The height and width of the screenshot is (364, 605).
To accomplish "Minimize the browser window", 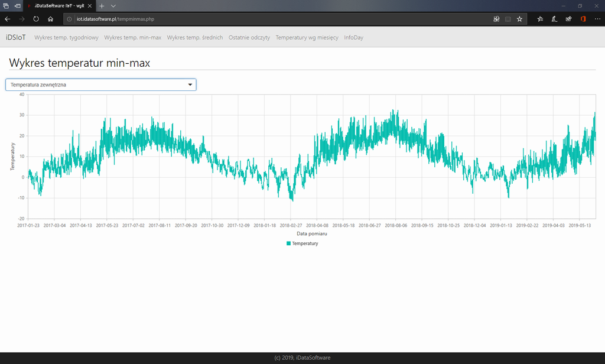I will 563,6.
